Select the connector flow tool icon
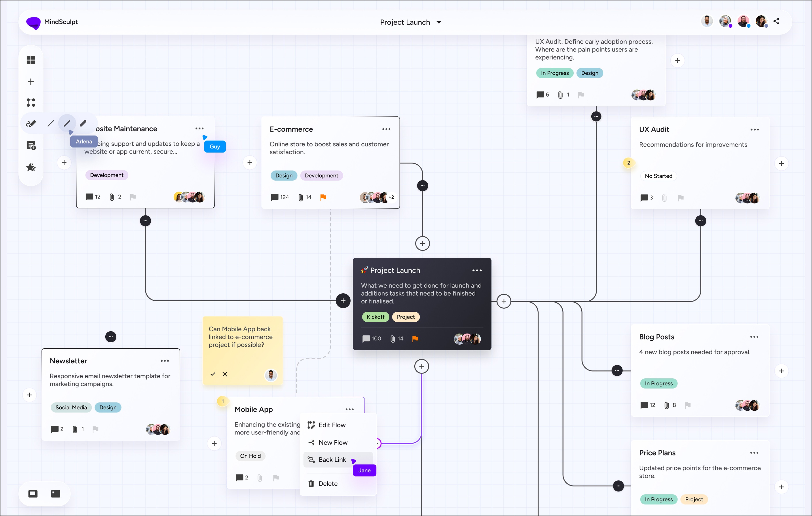The height and width of the screenshot is (516, 812). click(31, 102)
